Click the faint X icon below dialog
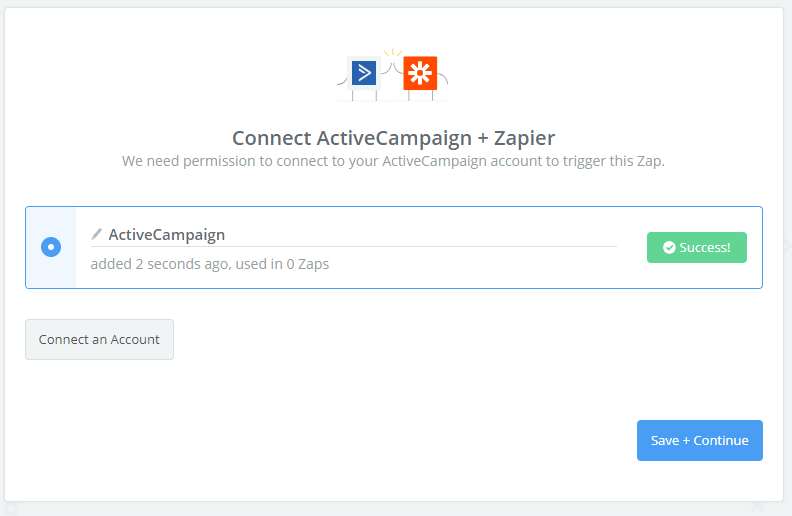The height and width of the screenshot is (516, 792). tap(757, 505)
